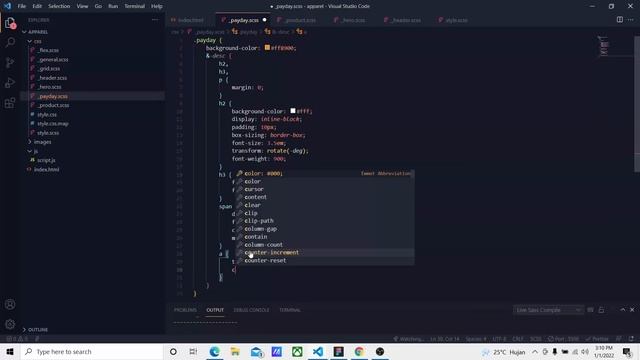Select _payday.scss in explorer
The width and height of the screenshot is (640, 360).
tap(52, 96)
